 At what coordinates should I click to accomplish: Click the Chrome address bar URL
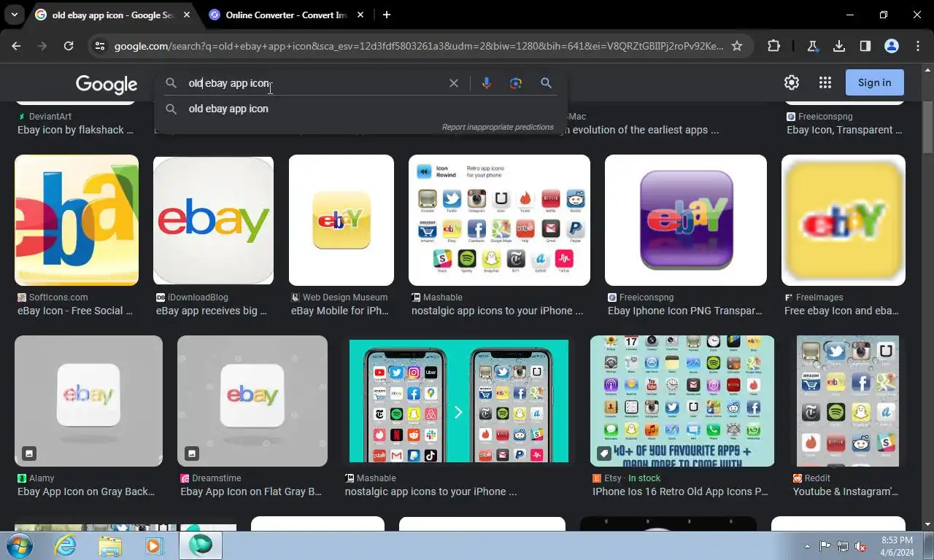click(419, 46)
